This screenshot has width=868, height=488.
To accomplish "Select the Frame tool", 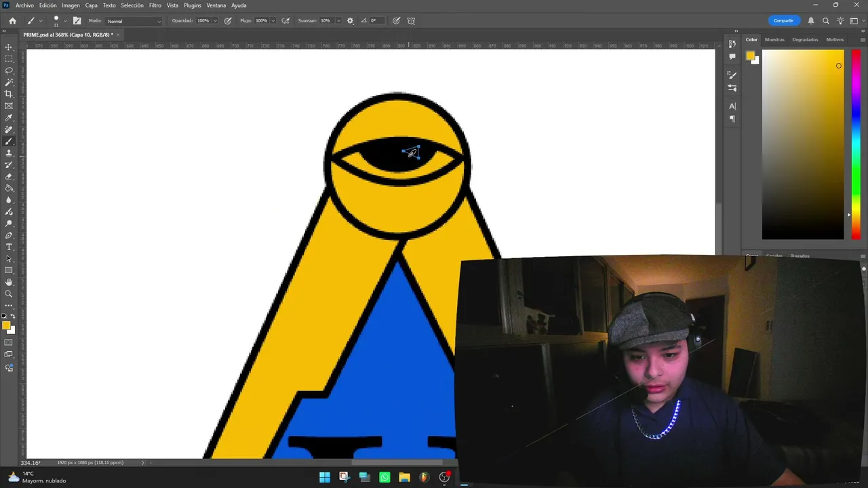I will coord(9,106).
